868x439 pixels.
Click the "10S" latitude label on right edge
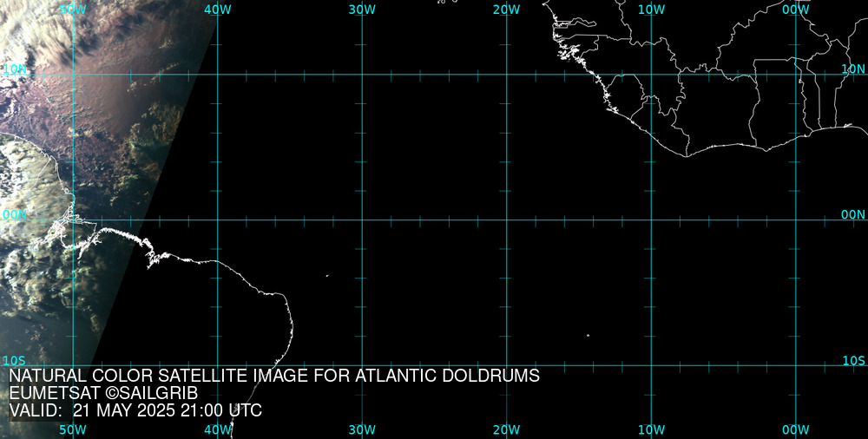point(853,361)
